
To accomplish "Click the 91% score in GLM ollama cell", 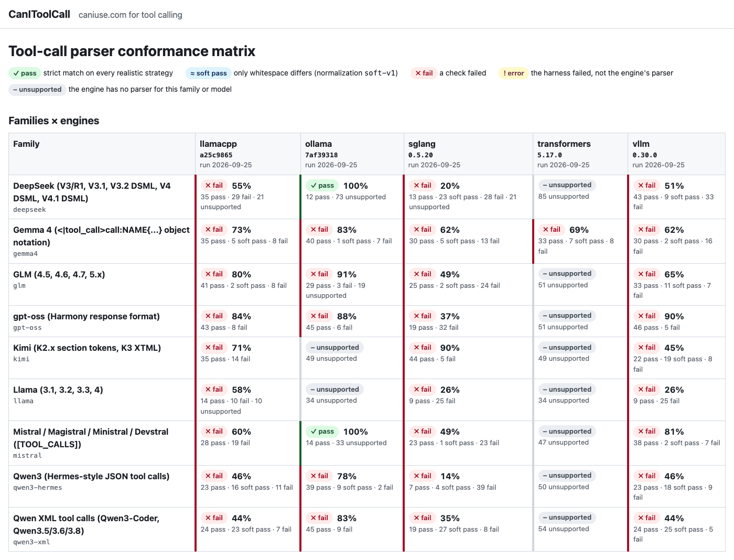I will click(x=347, y=274).
